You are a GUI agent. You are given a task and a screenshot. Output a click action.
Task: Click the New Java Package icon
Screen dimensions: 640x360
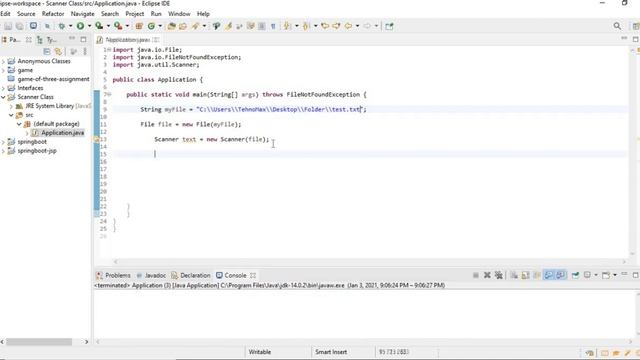point(139,26)
